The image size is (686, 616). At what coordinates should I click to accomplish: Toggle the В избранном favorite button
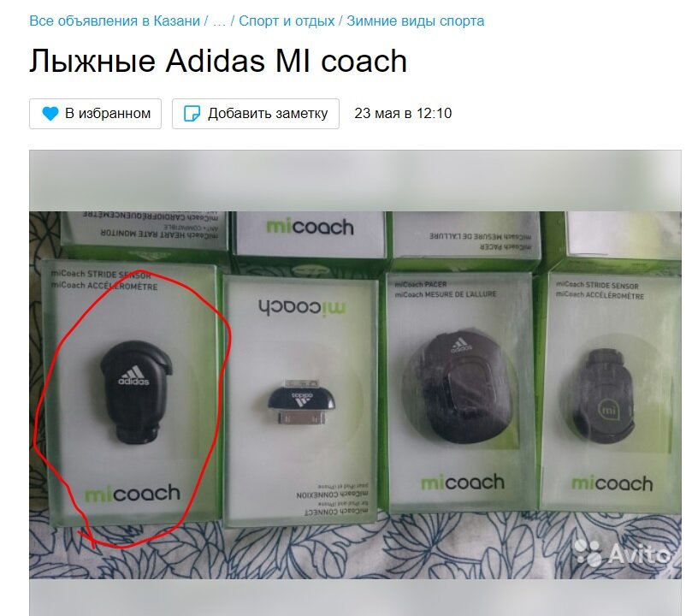(x=96, y=114)
